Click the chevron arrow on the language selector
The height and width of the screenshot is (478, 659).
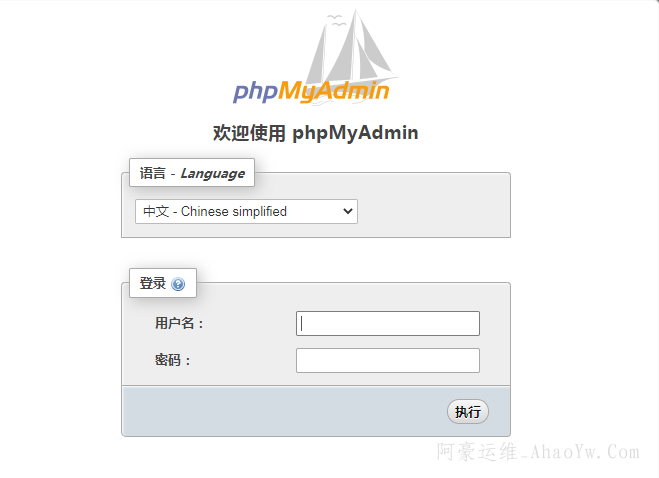348,211
